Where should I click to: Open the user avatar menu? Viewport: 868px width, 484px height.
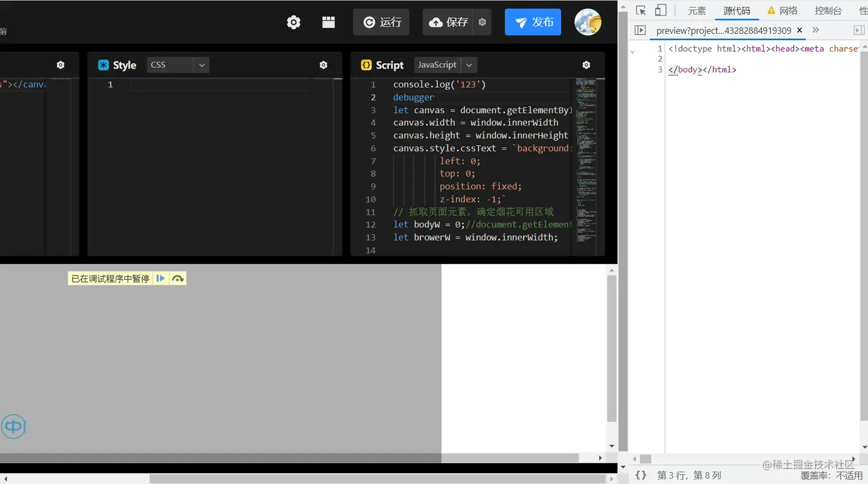pyautogui.click(x=588, y=22)
